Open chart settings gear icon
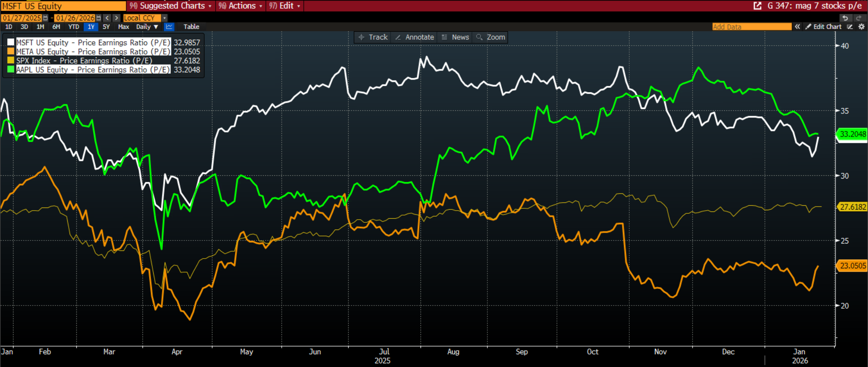The height and width of the screenshot is (367, 868). coord(861,27)
